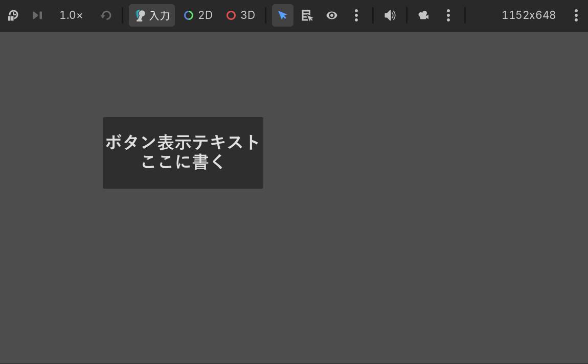Toggle the eye selection visibility icon
This screenshot has height=364, width=588.
pyautogui.click(x=331, y=15)
